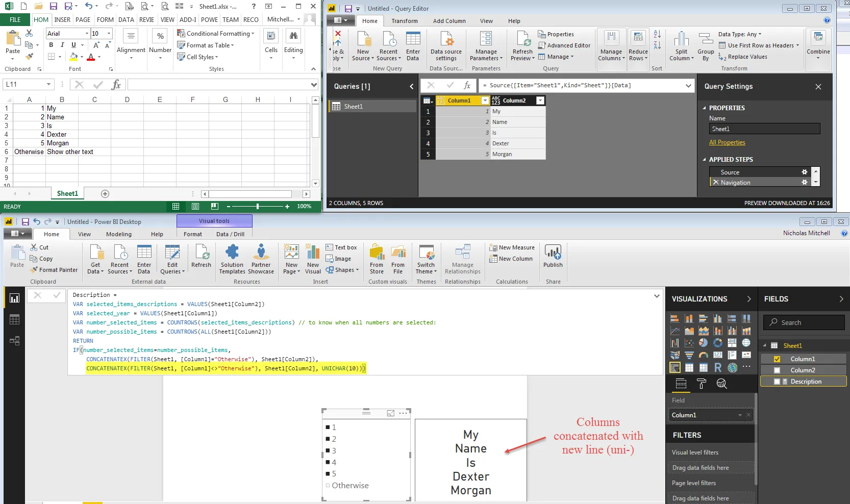
Task: Switch to Power BI Relationships view
Action: point(14,341)
